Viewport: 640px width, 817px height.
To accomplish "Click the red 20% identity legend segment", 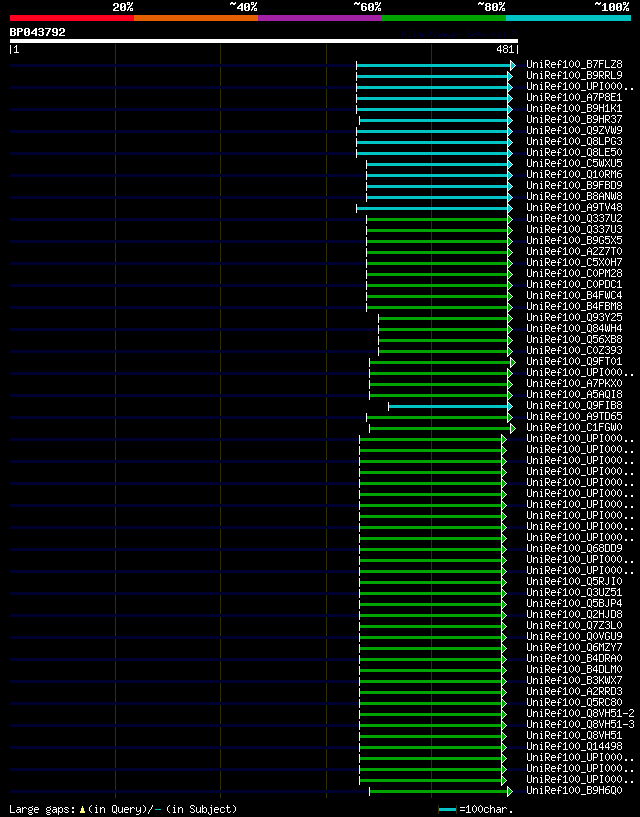I will click(72, 18).
